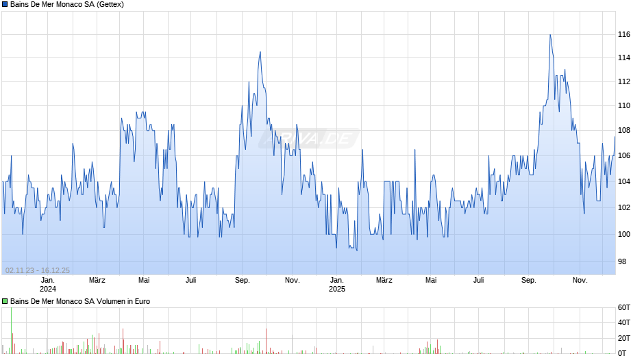Click the price axis value 116
Image resolution: width=644 pixels, height=360 pixels.
point(624,34)
